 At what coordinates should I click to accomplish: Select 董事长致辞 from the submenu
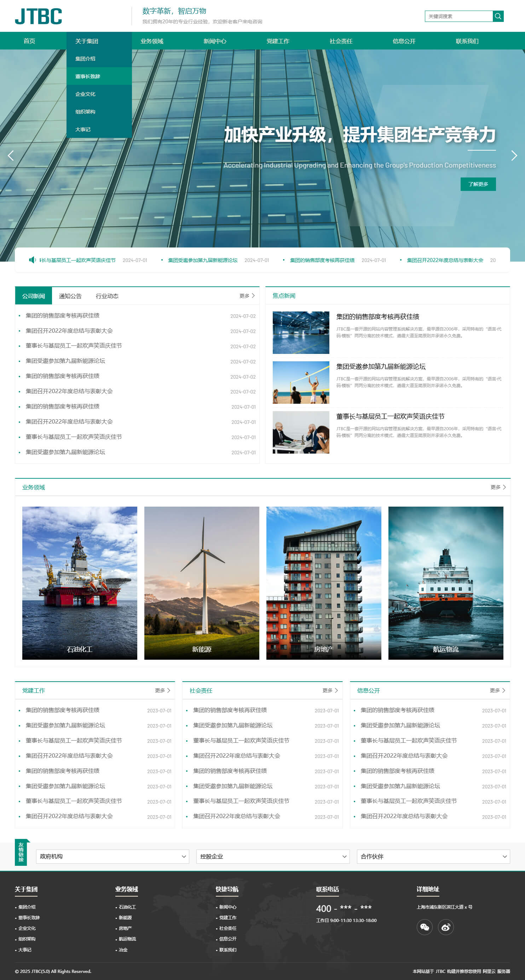click(88, 76)
